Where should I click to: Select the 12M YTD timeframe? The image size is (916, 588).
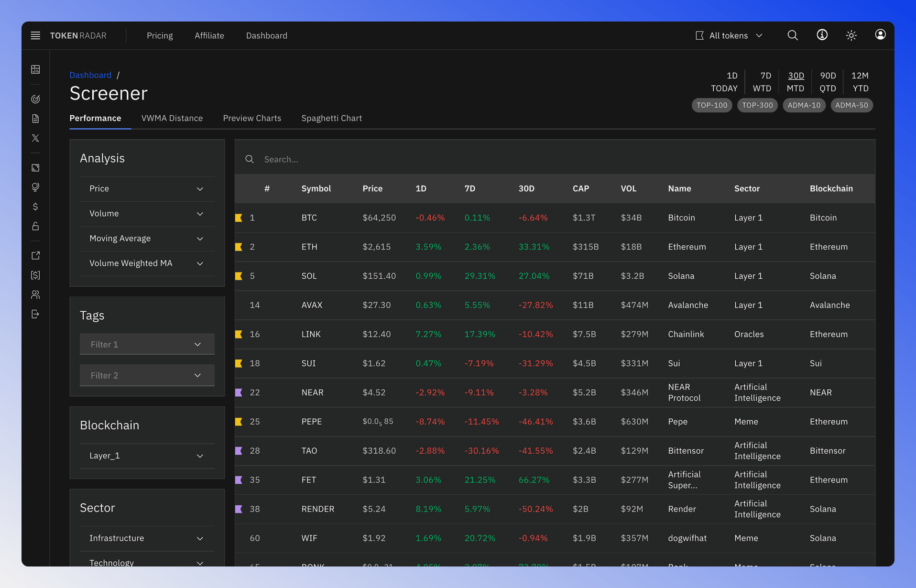(x=860, y=82)
